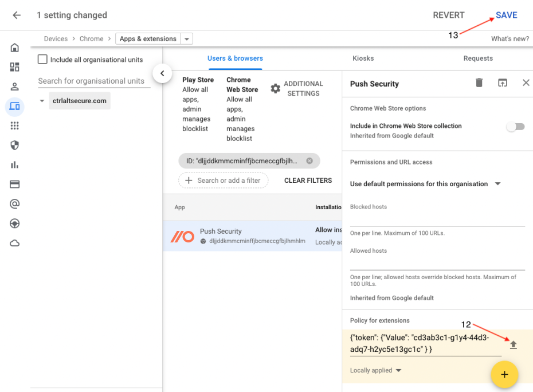Click the Blocked hosts text field
Image resolution: width=533 pixels, height=392 pixels.
pyautogui.click(x=437, y=219)
